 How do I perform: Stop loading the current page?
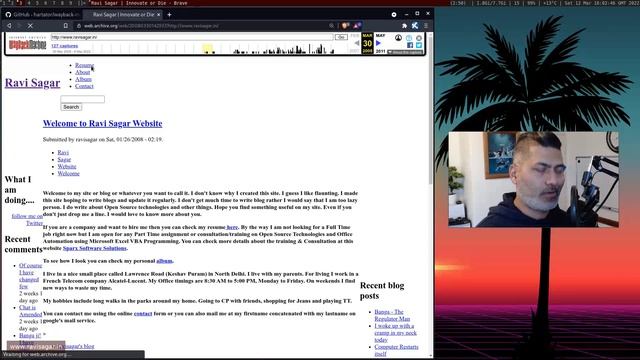click(30, 26)
